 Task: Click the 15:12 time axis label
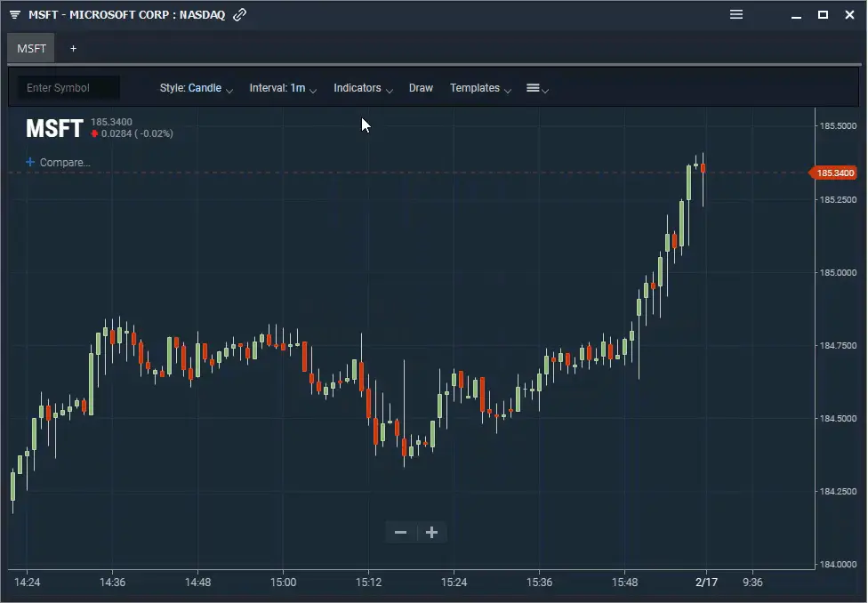pos(369,582)
